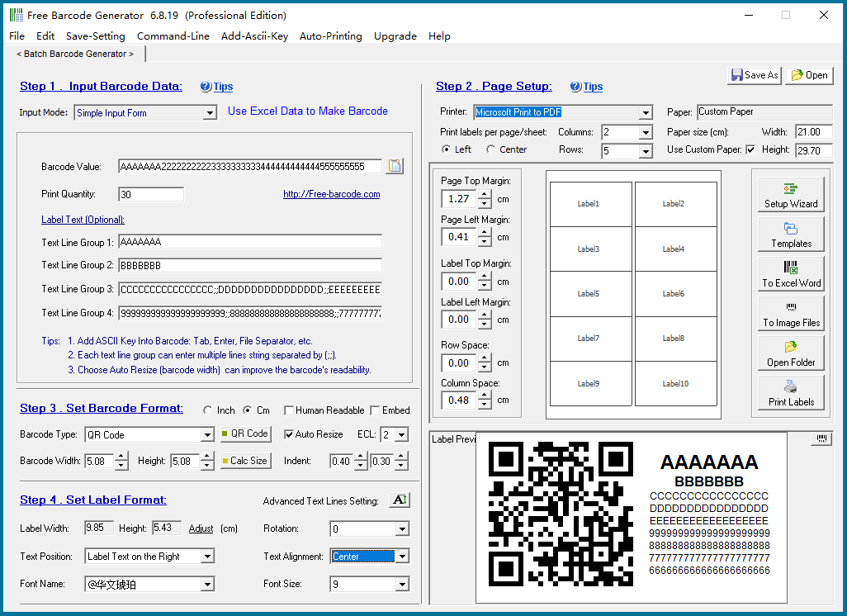Image resolution: width=847 pixels, height=616 pixels.
Task: Click the Barcode Value input field
Action: tap(250, 167)
